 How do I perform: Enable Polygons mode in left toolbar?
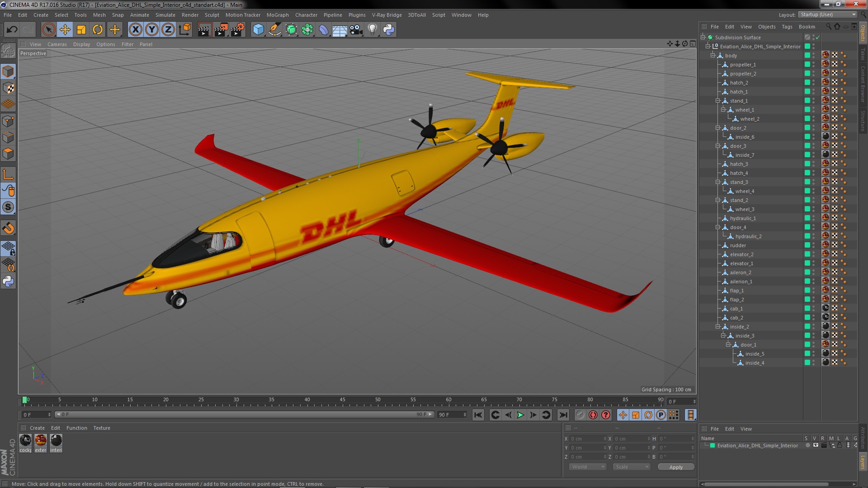[x=8, y=154]
